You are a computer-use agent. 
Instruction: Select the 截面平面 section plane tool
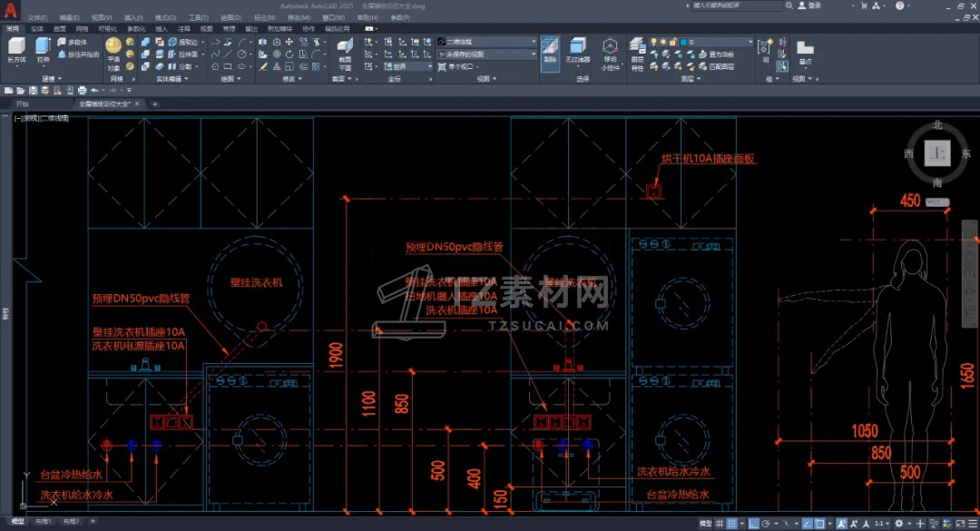click(x=345, y=54)
